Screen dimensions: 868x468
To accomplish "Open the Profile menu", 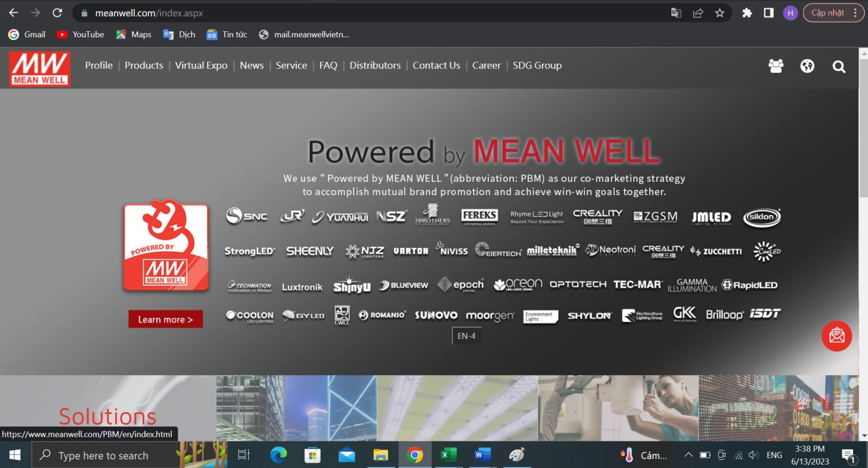I will click(99, 65).
